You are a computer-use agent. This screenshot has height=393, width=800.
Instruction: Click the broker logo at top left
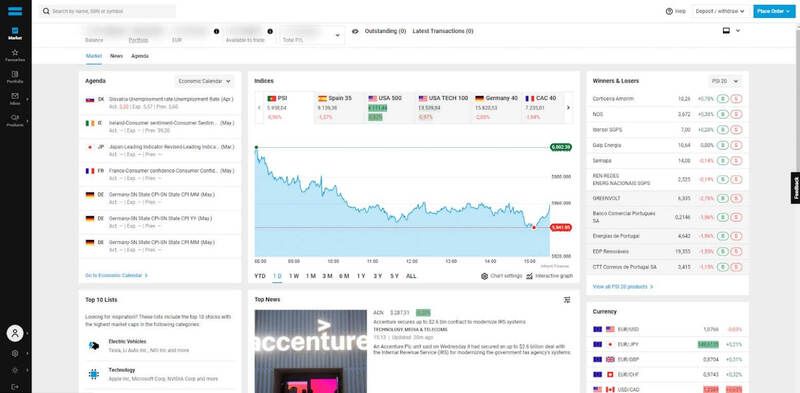pyautogui.click(x=15, y=11)
